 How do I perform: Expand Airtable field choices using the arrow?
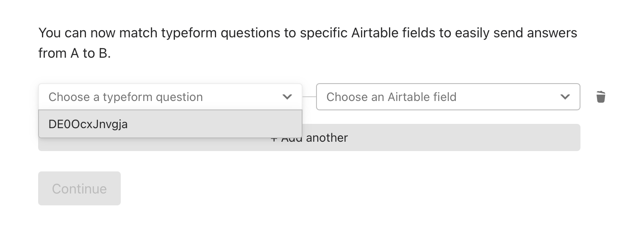(565, 97)
